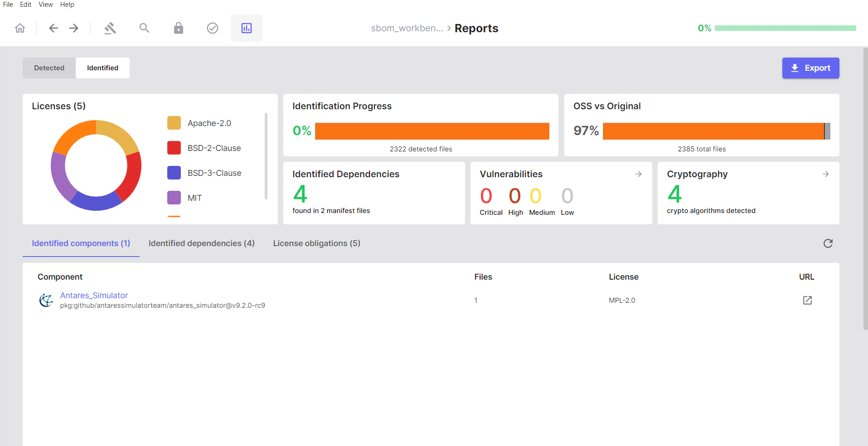Select Identified components (1) tab

[81, 243]
